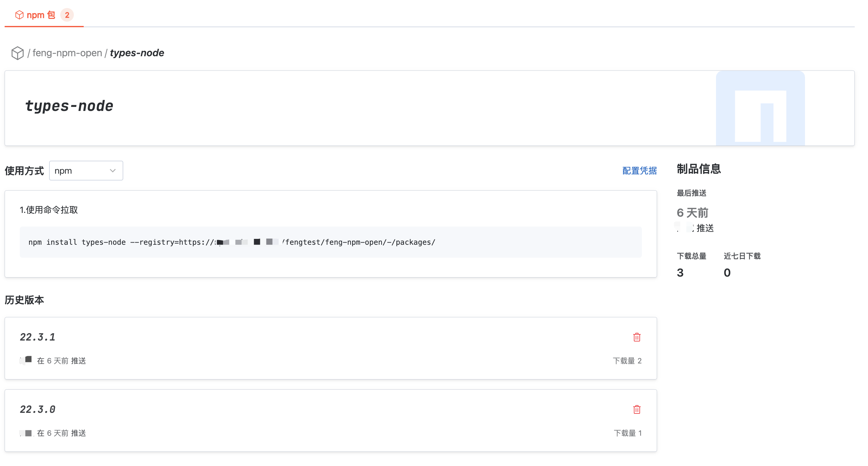Switch to the npm 包 tab
The height and width of the screenshot is (466, 868).
(40, 15)
